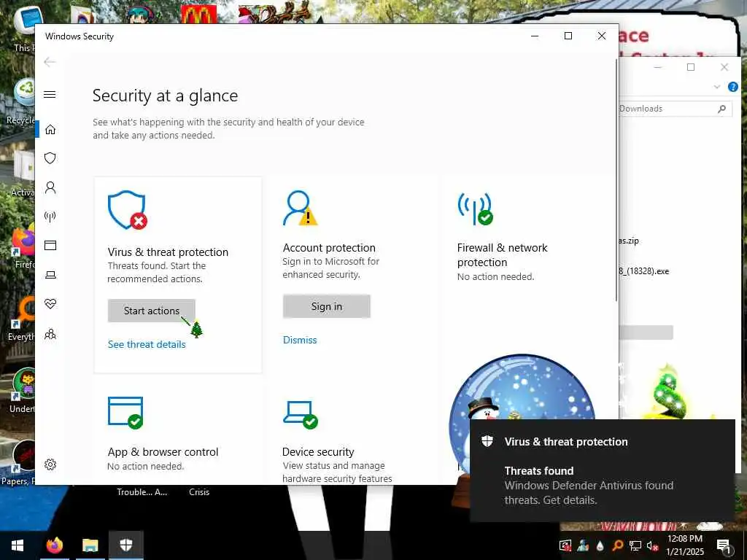The image size is (747, 560).
Task: Select the .zip file in Explorer window
Action: 629,241
